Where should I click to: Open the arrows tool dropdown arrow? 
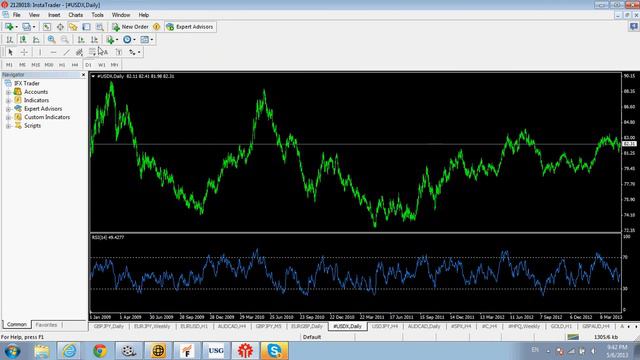tap(139, 52)
